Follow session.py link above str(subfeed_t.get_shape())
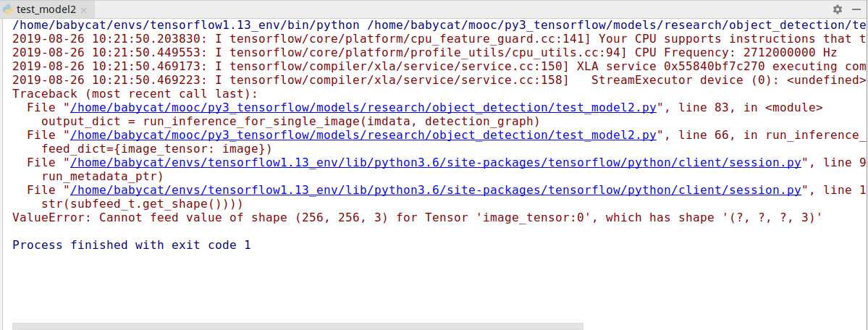 (x=436, y=190)
